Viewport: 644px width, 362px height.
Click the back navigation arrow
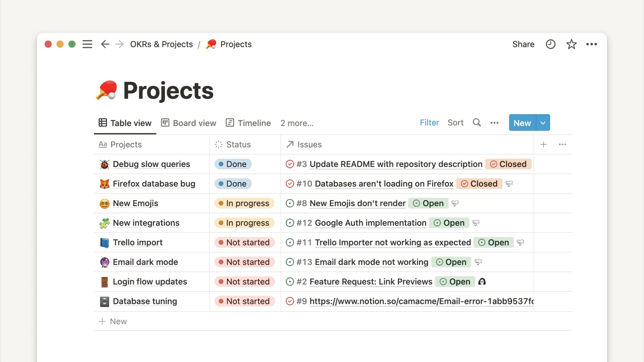click(x=105, y=44)
